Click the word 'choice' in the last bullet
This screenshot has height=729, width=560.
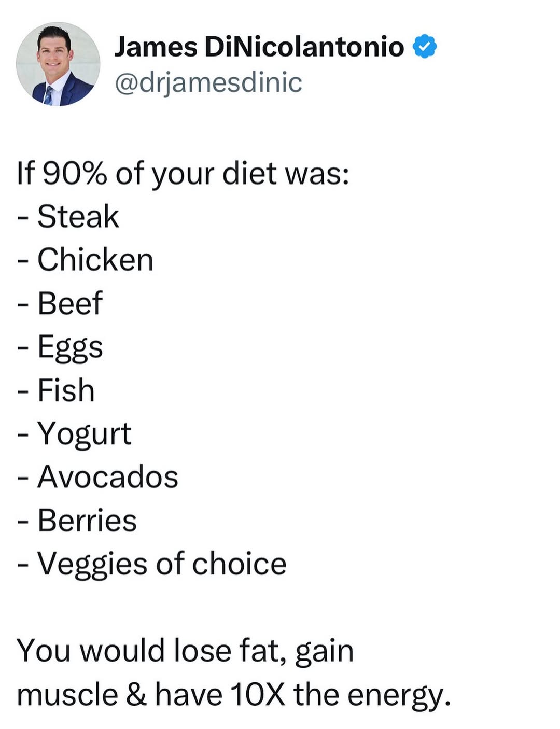click(239, 564)
